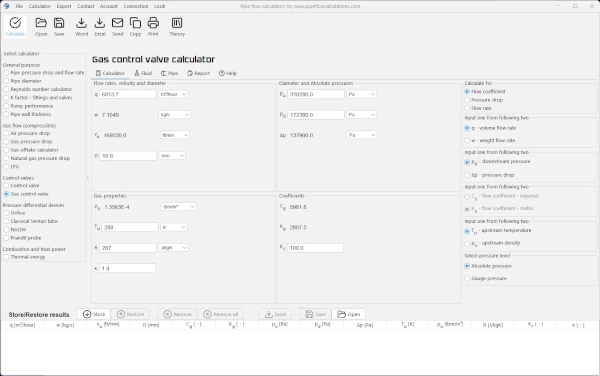Open the temperature K unit dropdown
Viewport: 600px width, 376px height.
tap(174, 227)
